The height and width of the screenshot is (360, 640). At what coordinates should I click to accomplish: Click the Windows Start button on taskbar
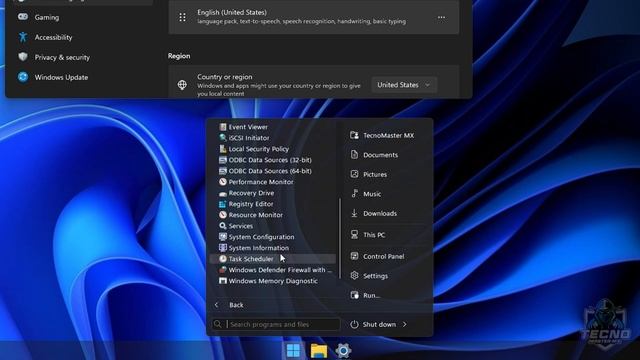[293, 351]
